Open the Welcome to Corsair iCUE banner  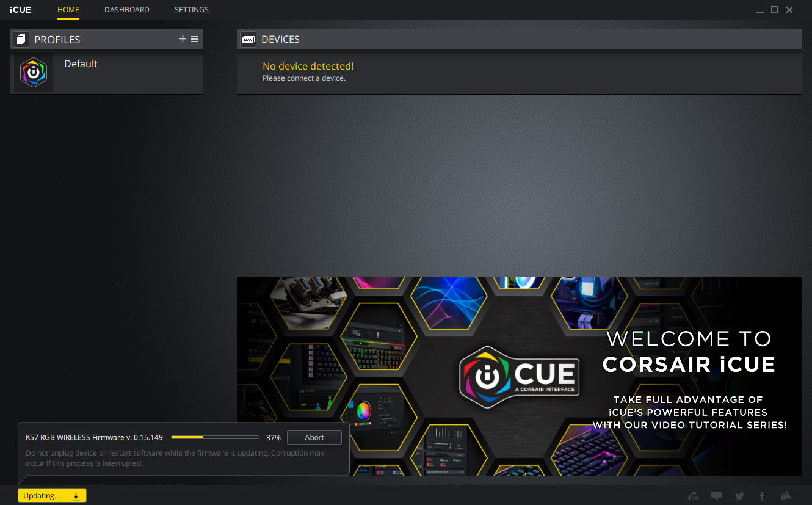(x=520, y=376)
